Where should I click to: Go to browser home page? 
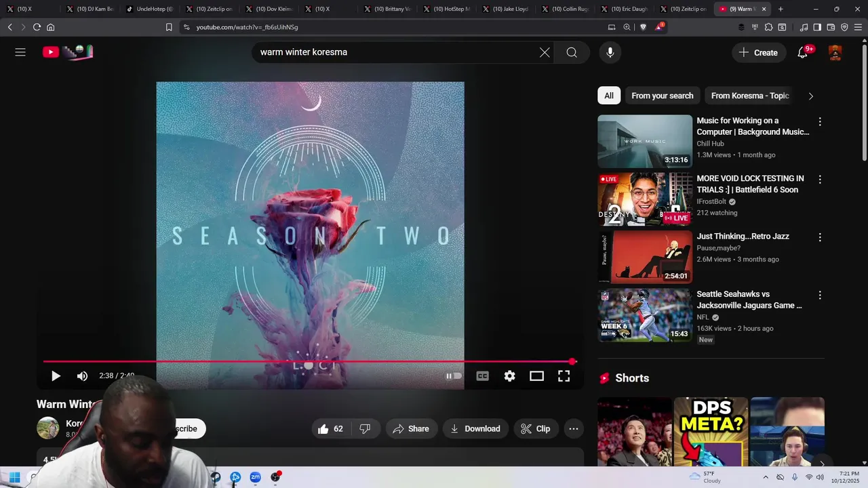click(x=50, y=27)
